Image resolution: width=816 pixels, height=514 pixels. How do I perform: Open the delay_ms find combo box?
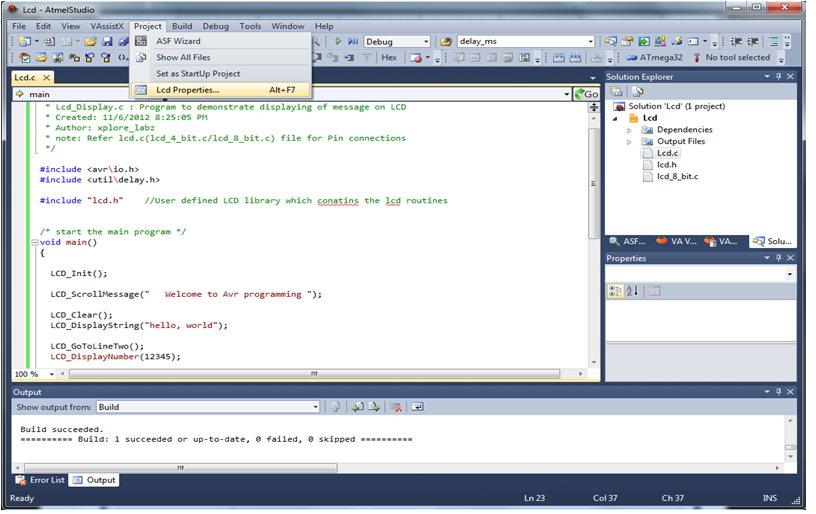pyautogui.click(x=526, y=41)
